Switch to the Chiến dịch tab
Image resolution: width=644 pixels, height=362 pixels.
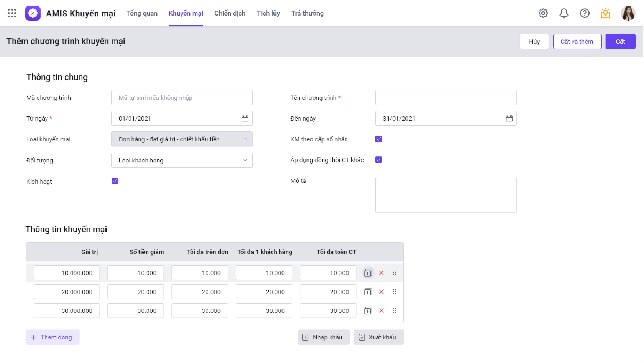tap(230, 13)
